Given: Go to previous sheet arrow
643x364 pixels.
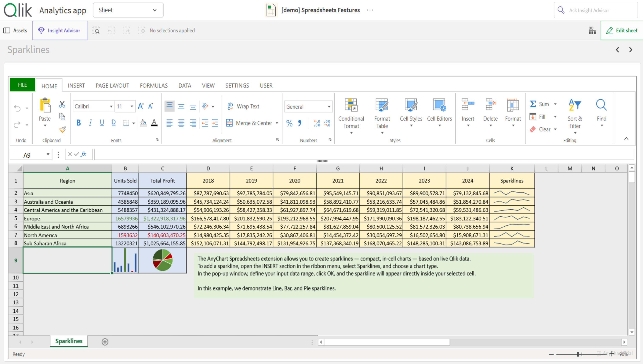Looking at the screenshot, I should click(x=617, y=50).
